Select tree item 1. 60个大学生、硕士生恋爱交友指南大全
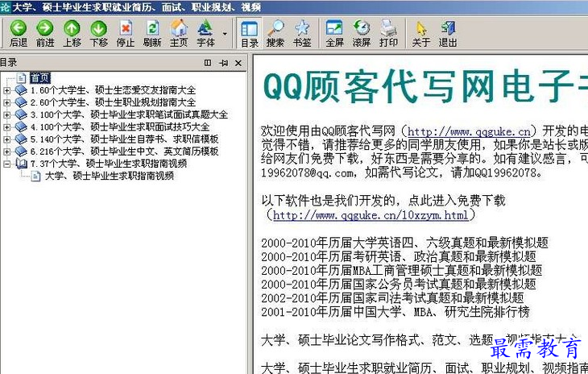The width and height of the screenshot is (588, 374). [x=113, y=90]
